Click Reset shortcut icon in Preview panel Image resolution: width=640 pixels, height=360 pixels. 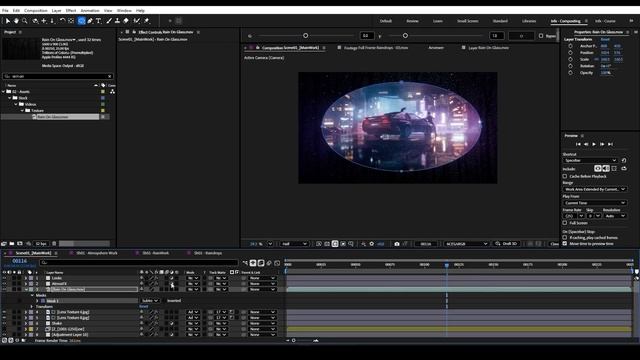(624, 160)
